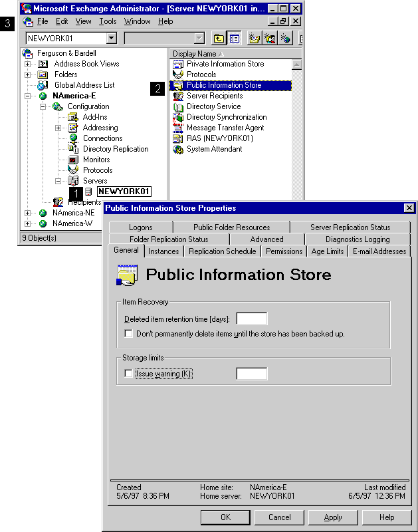Click the deleted item retention time field

(252, 319)
